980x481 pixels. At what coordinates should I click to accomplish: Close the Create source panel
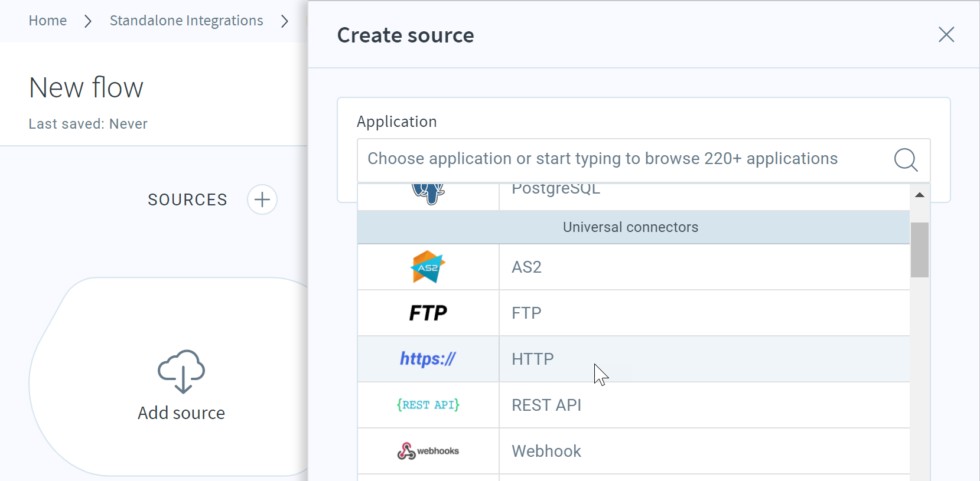click(946, 35)
